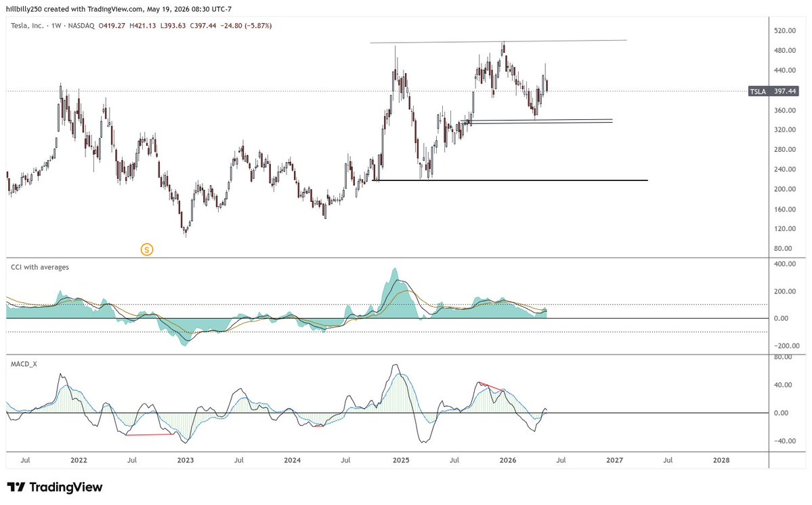Click the 2028 label on time axis
The image size is (812, 505).
(x=721, y=460)
